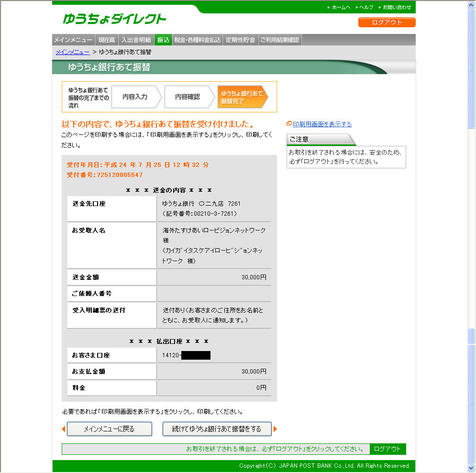Click the ゆうちょ銀行あて振替完了 step indicator
This screenshot has height=473, width=476.
pyautogui.click(x=242, y=97)
